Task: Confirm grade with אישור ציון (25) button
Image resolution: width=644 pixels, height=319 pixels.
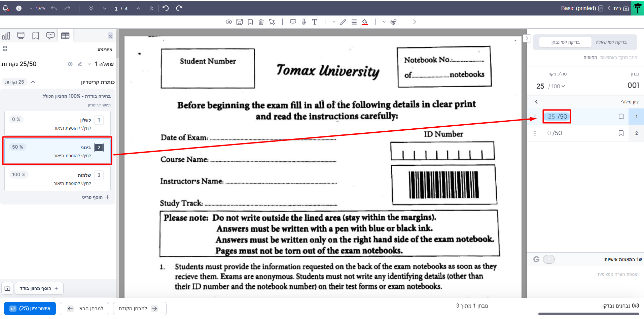Action: coord(30,309)
